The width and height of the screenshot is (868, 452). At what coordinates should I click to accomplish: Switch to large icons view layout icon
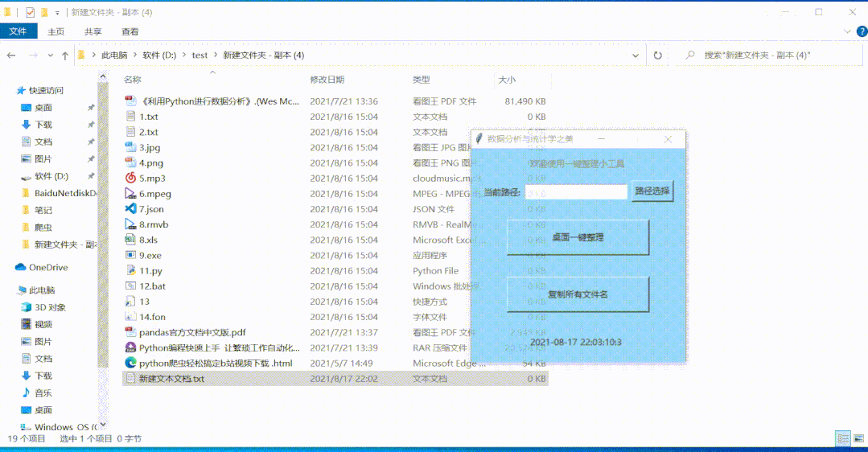click(858, 438)
